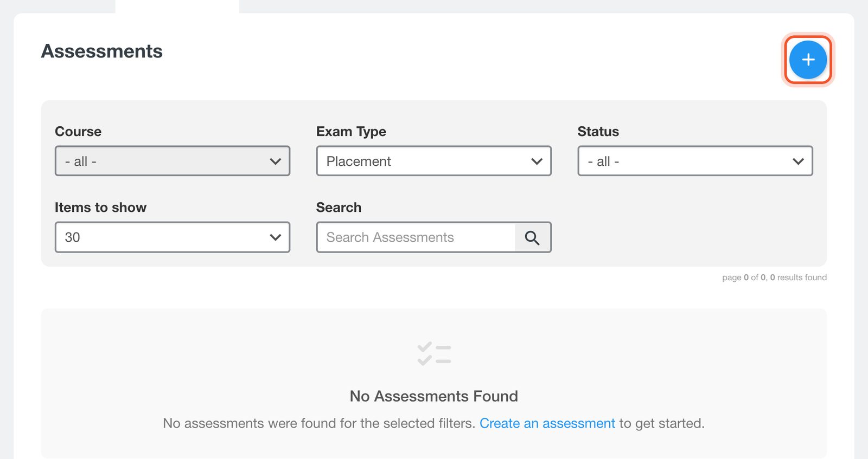Click the magnifying glass search icon

532,237
